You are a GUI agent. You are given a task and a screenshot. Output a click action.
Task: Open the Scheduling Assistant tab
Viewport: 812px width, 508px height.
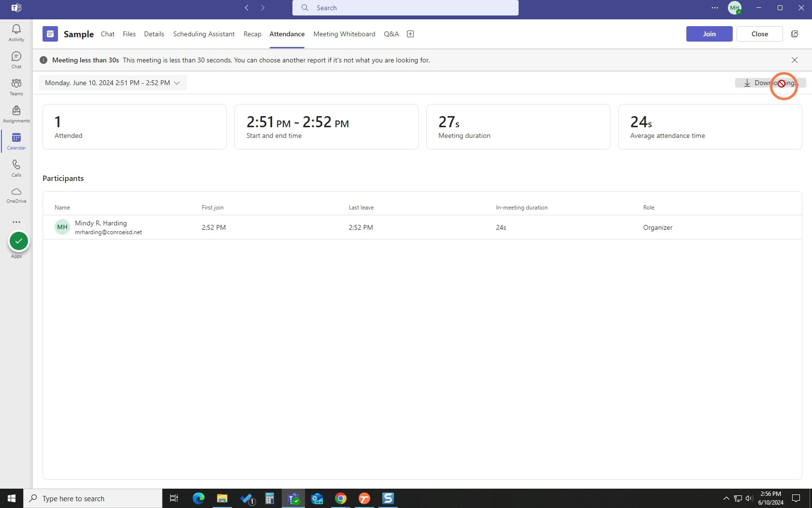204,34
